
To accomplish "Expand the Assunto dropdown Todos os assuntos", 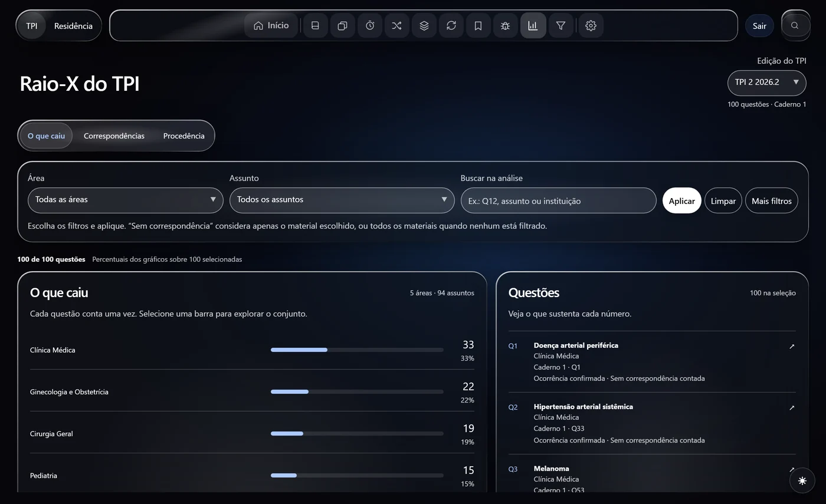I will (342, 200).
